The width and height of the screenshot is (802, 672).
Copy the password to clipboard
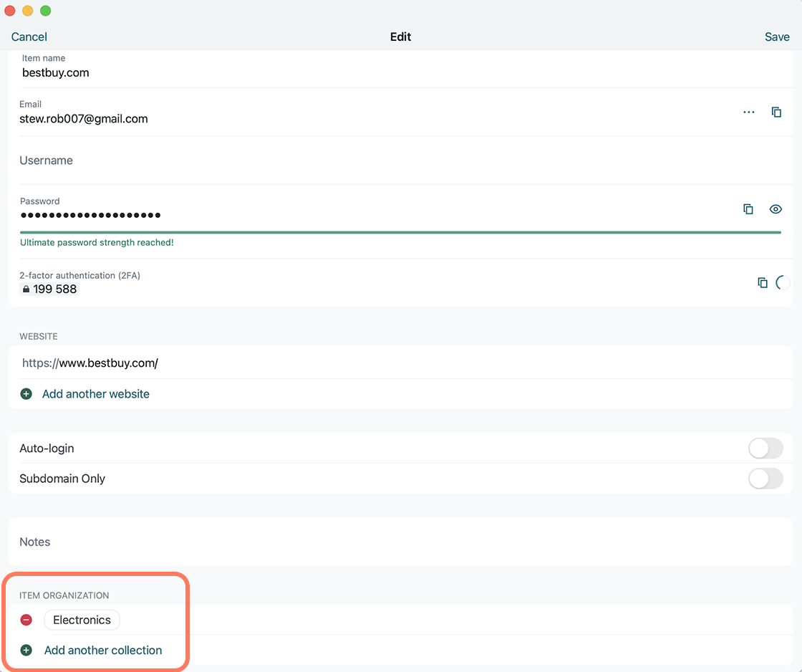coord(748,208)
